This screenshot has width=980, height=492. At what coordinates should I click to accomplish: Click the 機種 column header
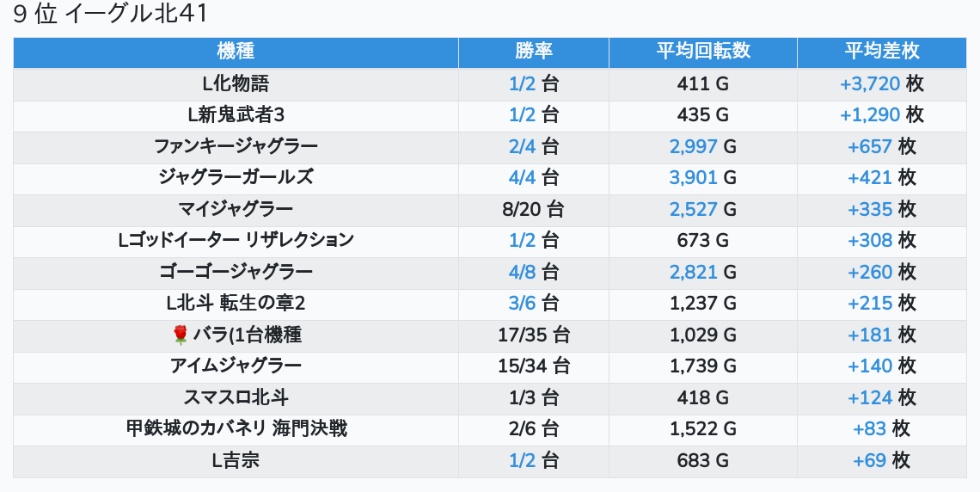[236, 52]
